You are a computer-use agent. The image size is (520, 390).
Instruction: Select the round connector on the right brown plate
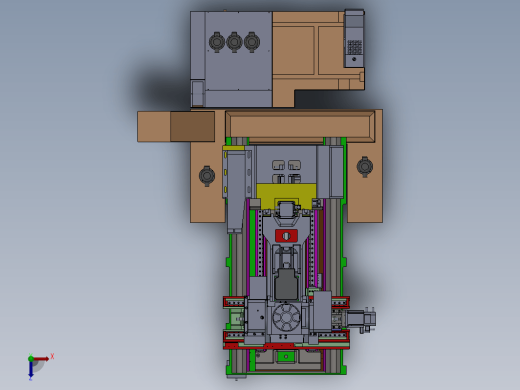[x=365, y=167]
